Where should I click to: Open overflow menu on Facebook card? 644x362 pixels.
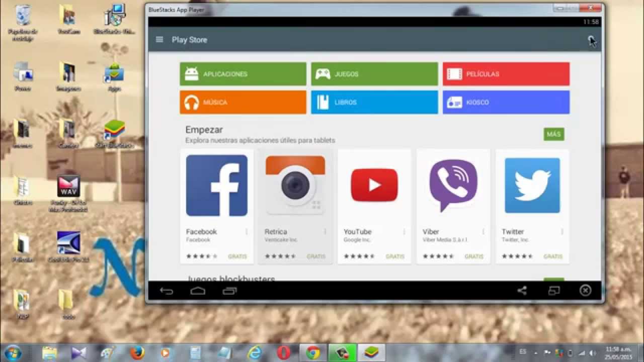pos(247,232)
